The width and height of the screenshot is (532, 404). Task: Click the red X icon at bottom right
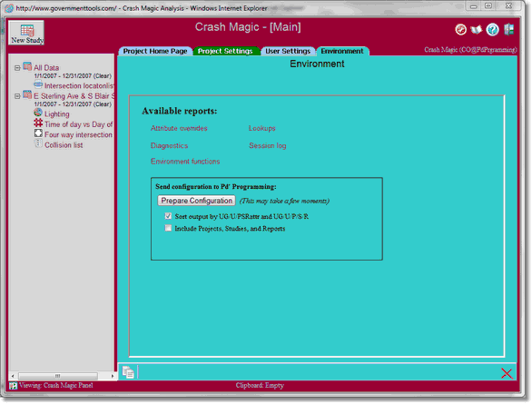pyautogui.click(x=507, y=373)
